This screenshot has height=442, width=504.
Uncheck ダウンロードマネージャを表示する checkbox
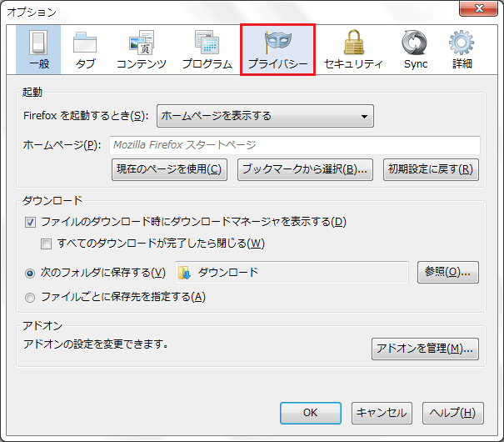[x=32, y=223]
